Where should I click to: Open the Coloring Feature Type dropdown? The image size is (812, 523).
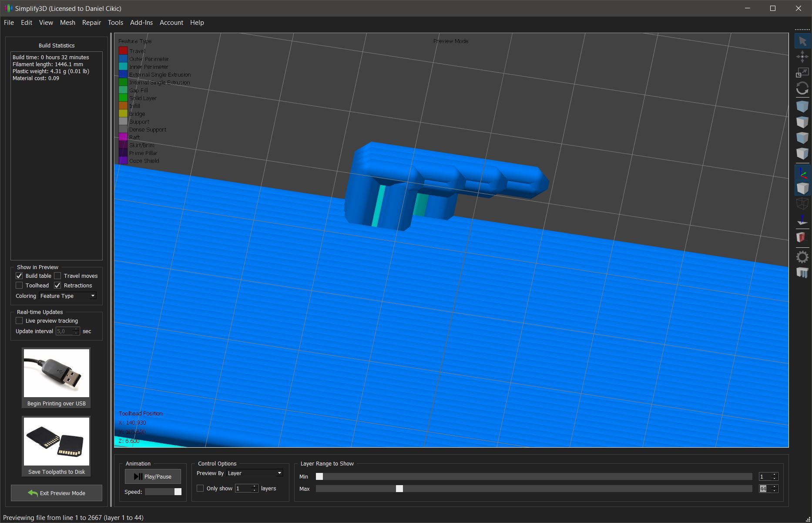tap(68, 296)
